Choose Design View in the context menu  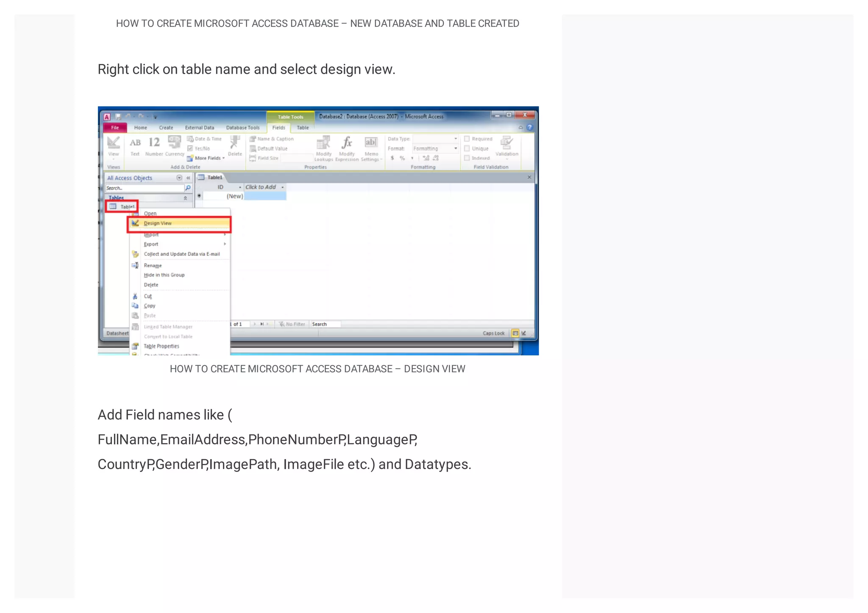click(x=179, y=223)
